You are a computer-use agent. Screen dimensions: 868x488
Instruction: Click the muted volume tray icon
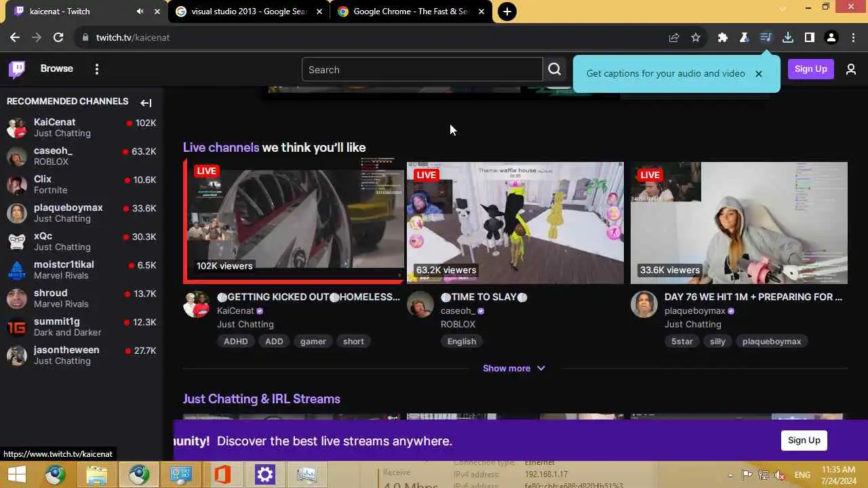780,475
